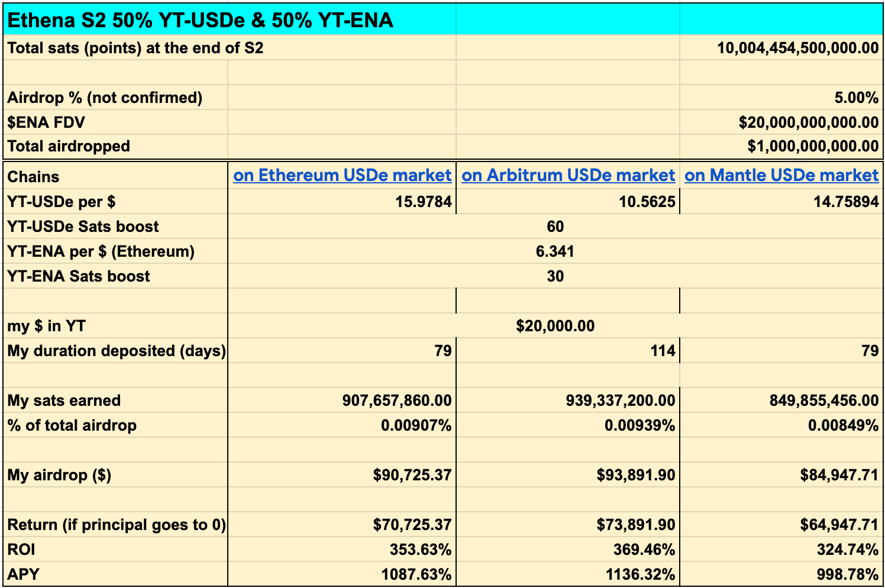Screen dimensions: 885x588
Task: Click the Mantle % of total airdrop cell
Action: pos(781,425)
